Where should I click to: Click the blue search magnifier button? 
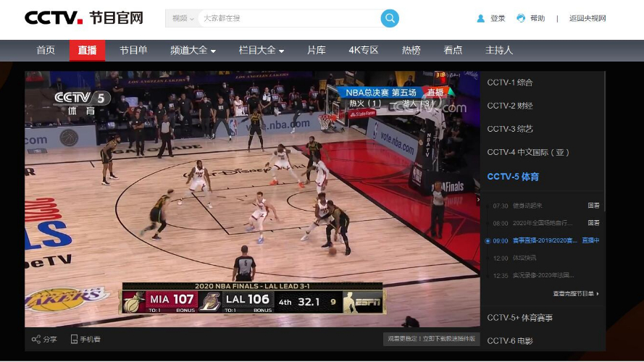point(390,19)
